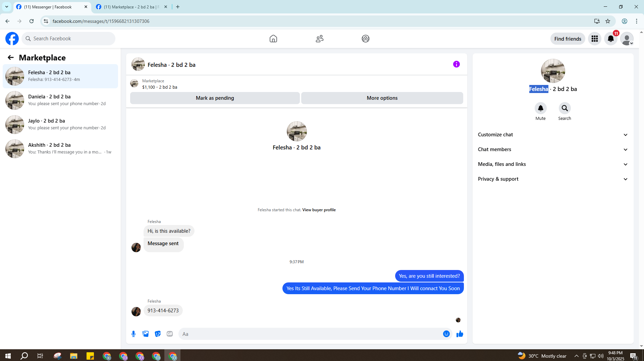The width and height of the screenshot is (644, 361).
Task: Click the purple conversation info icon
Action: pyautogui.click(x=457, y=64)
